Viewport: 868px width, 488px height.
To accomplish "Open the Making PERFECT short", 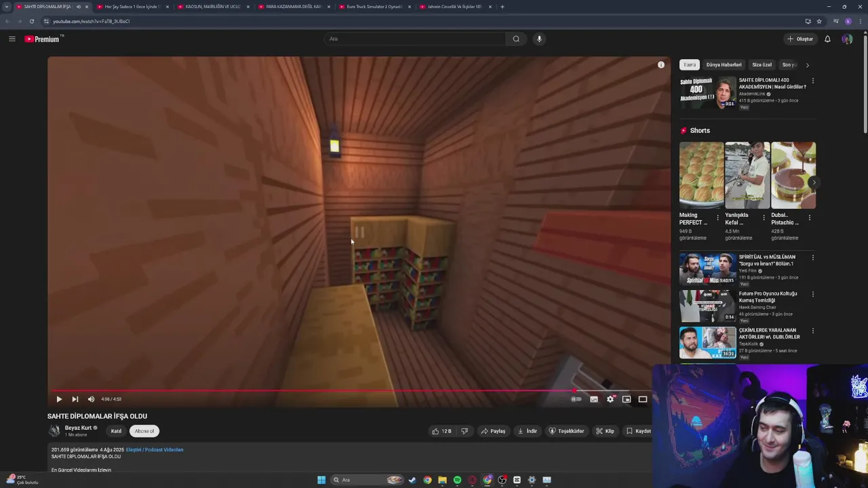I will point(701,175).
